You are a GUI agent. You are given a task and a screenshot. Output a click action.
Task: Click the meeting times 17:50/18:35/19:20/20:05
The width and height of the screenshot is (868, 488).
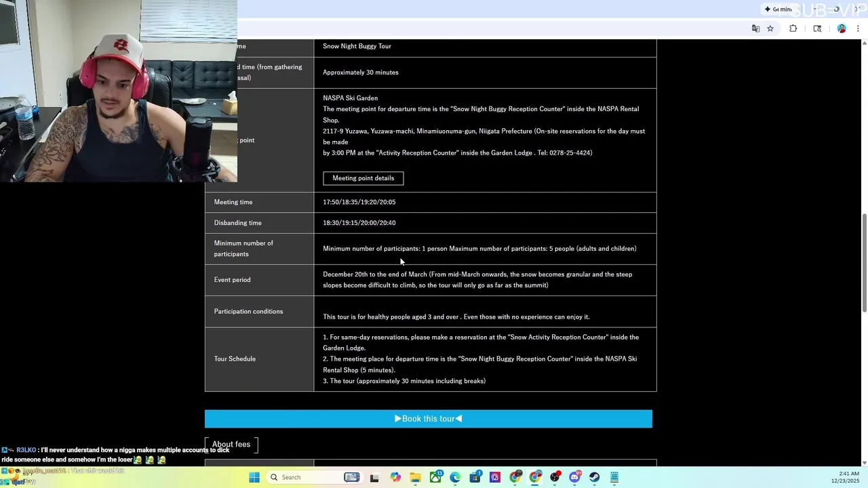pyautogui.click(x=359, y=202)
